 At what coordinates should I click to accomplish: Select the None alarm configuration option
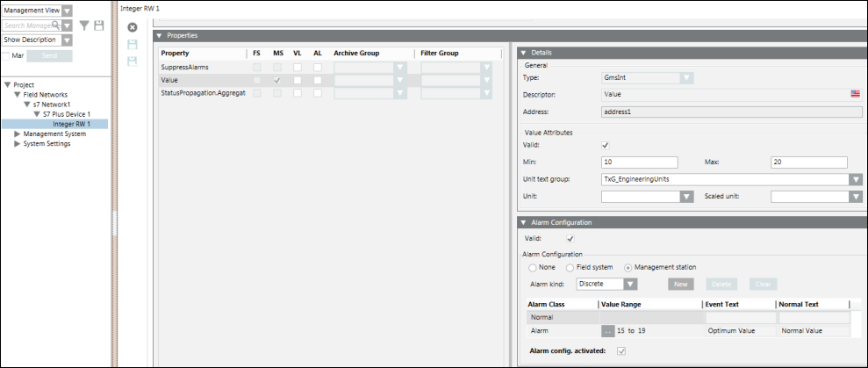point(532,267)
